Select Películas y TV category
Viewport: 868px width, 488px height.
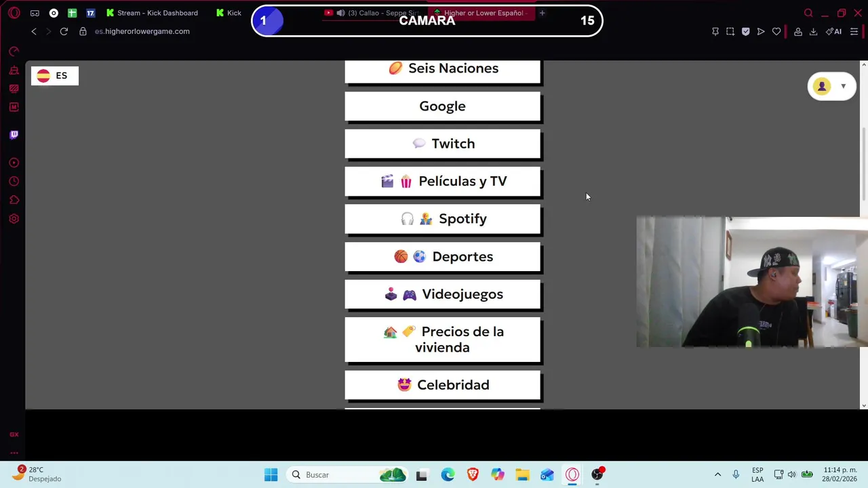tap(443, 182)
